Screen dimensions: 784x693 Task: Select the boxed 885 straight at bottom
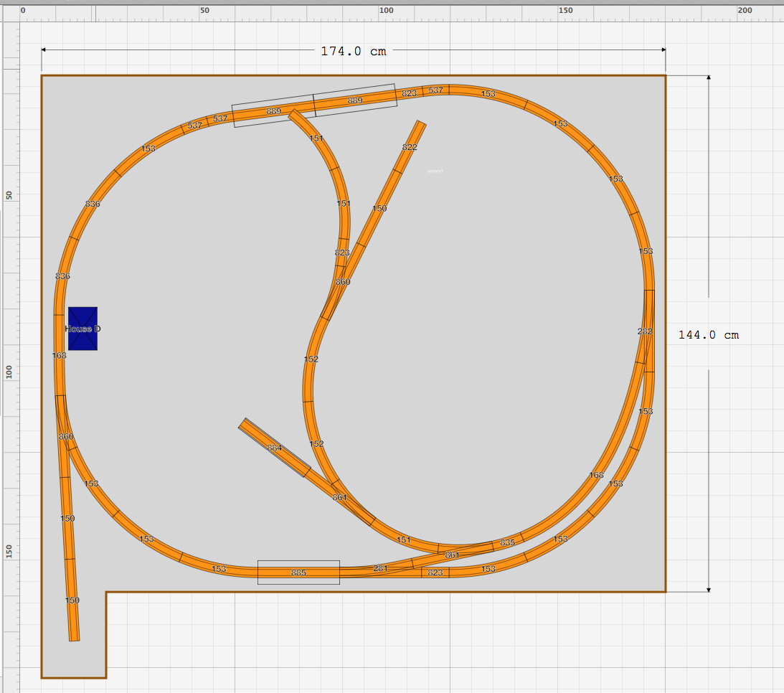tap(298, 572)
